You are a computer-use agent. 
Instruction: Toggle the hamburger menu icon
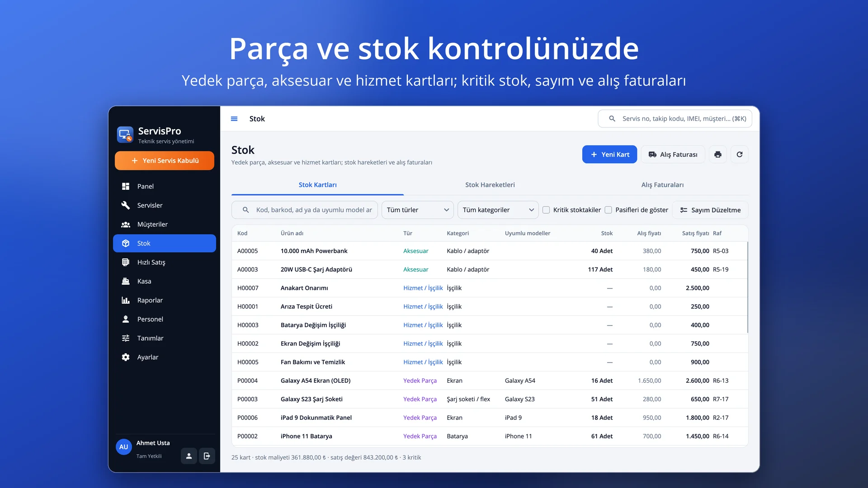coord(234,119)
